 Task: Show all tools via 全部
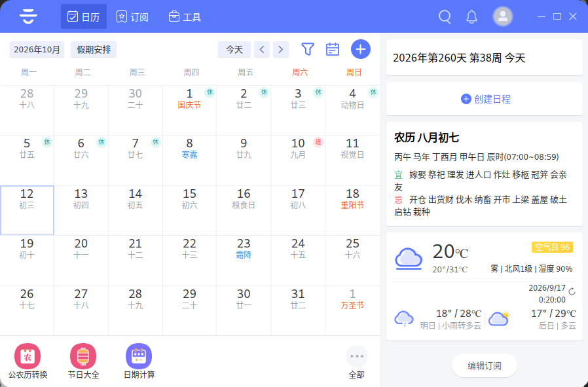357,362
